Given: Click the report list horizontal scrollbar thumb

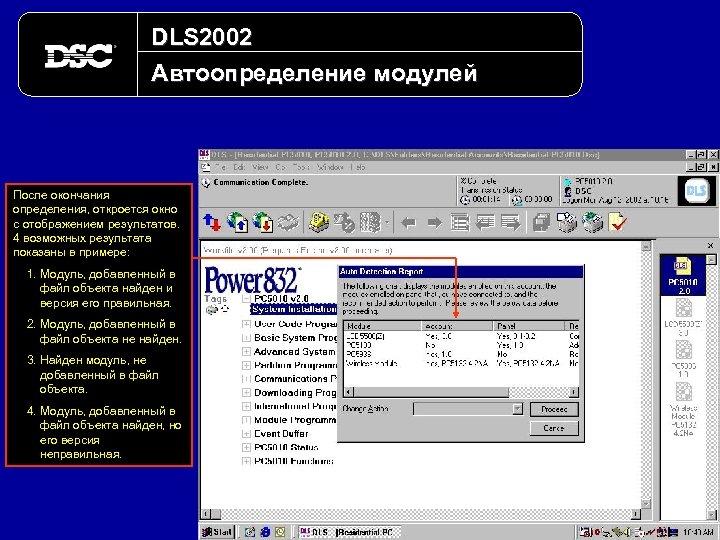Looking at the screenshot, I should coord(431,392).
